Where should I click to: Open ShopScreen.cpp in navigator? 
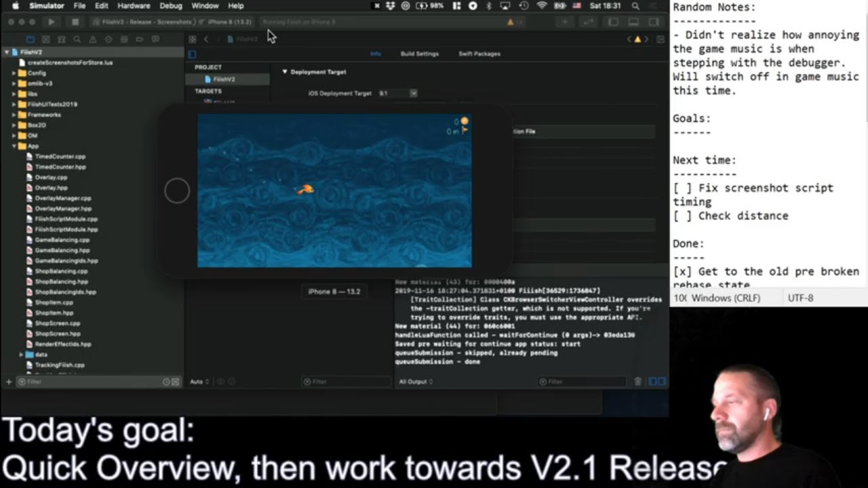click(x=58, y=323)
